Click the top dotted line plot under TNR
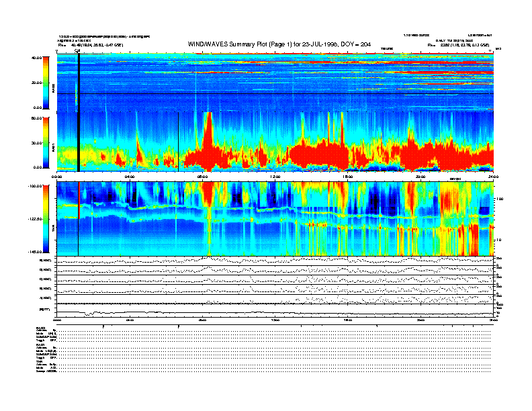532x411 pixels. tap(275, 261)
